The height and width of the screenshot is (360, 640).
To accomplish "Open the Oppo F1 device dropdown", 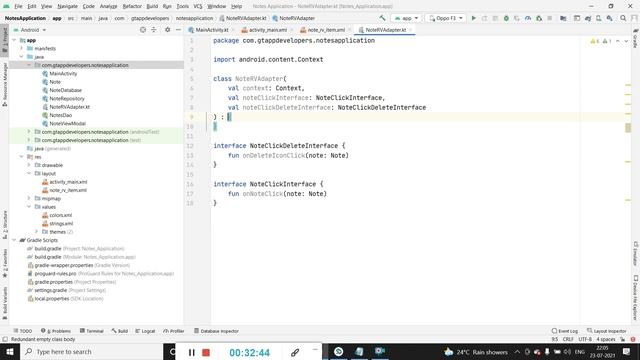I will pyautogui.click(x=446, y=18).
